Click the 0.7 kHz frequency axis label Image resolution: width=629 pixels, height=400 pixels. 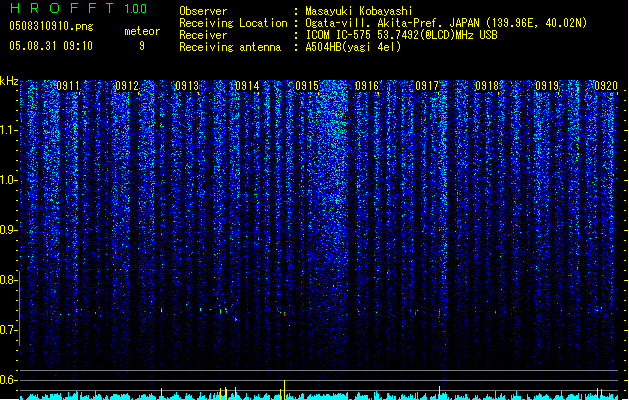tap(9, 330)
